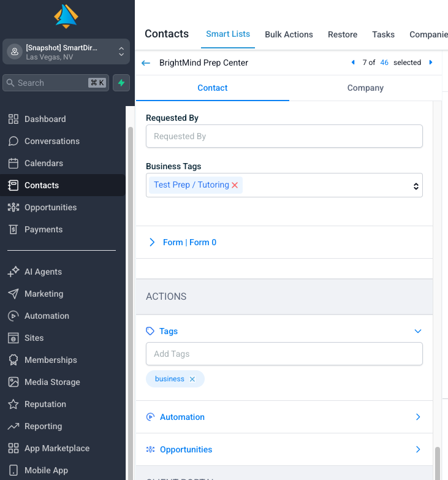Image resolution: width=448 pixels, height=480 pixels.
Task: Open the Business Tags dropdown arrows
Action: coord(416,186)
